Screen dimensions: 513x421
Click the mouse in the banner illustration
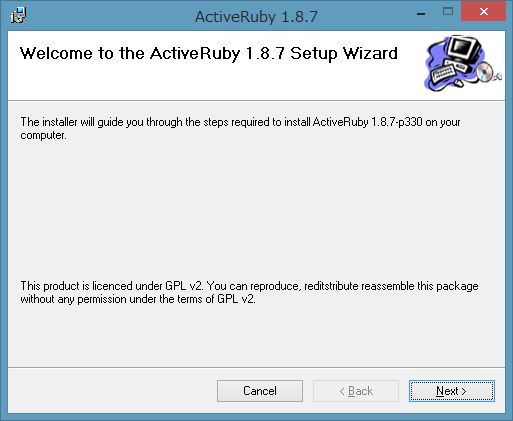pos(458,82)
